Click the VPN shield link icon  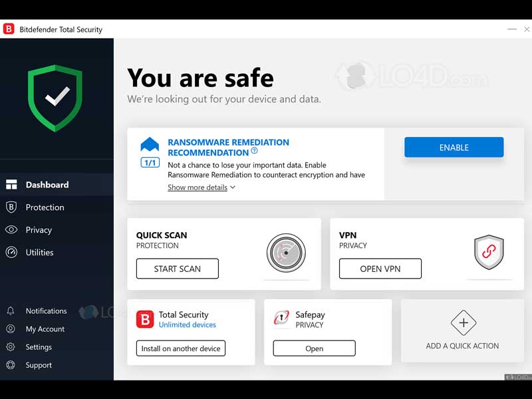click(489, 253)
